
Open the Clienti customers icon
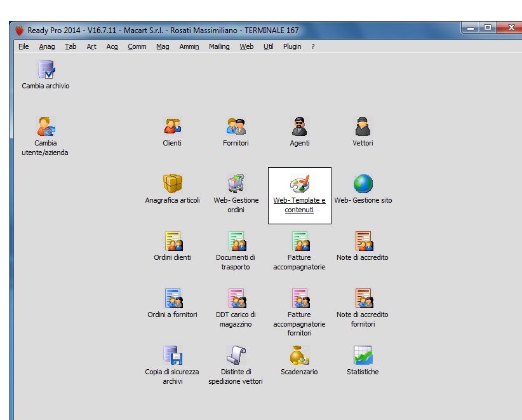173,126
